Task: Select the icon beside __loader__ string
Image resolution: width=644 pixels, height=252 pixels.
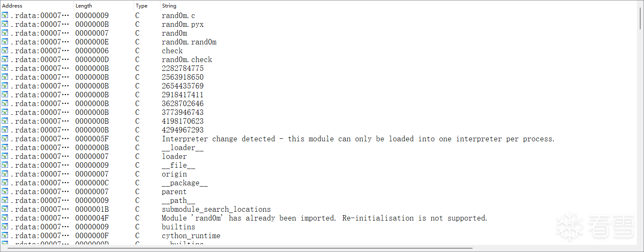Action: coord(5,148)
